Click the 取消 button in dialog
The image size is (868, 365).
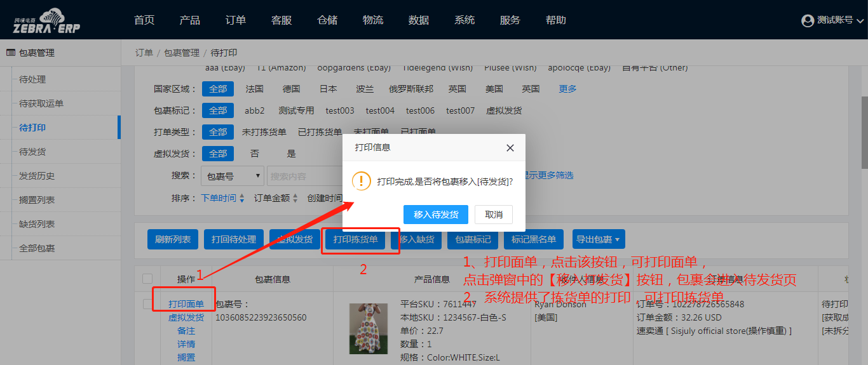pos(494,215)
